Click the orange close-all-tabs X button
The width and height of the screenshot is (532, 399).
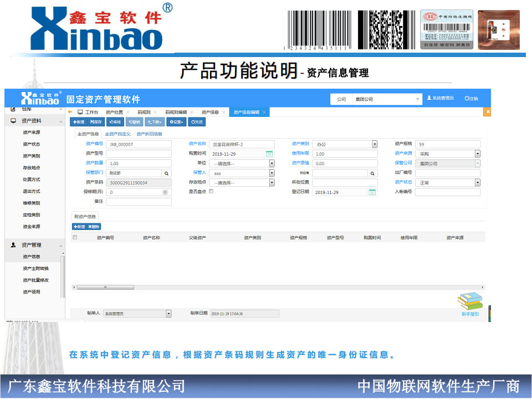point(488,111)
